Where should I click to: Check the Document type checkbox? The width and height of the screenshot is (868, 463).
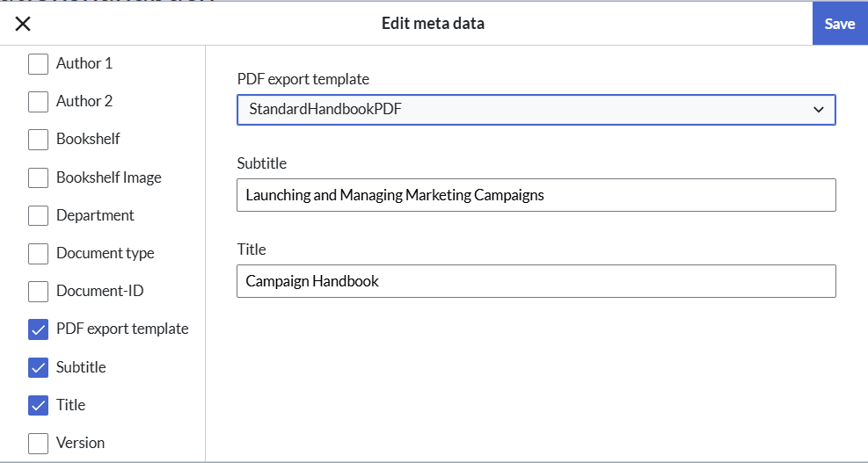39,254
